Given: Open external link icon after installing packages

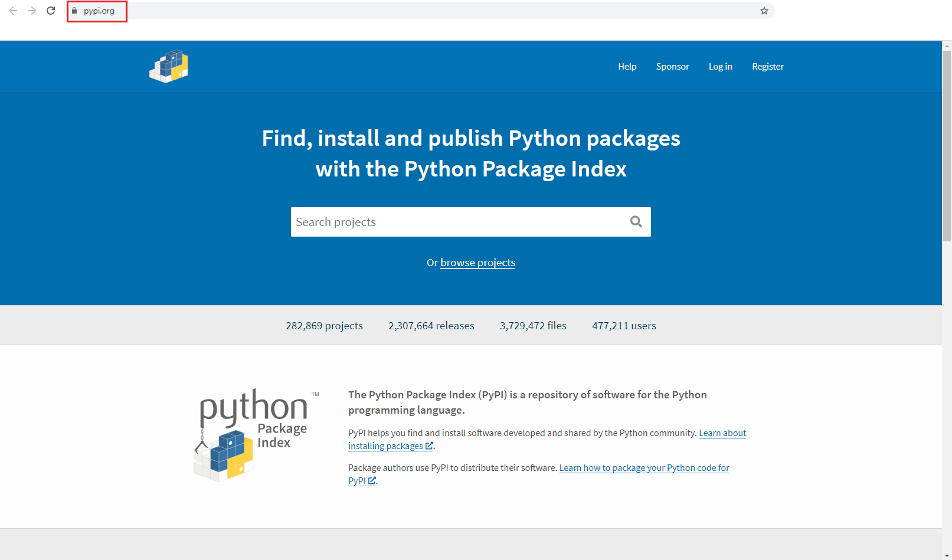Looking at the screenshot, I should tap(429, 446).
